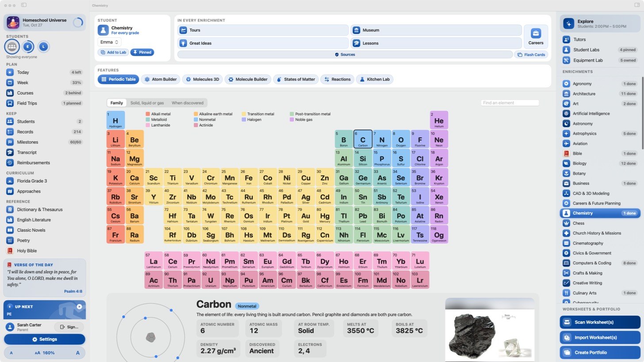
Task: Open the Tours enrichment icon
Action: (183, 30)
